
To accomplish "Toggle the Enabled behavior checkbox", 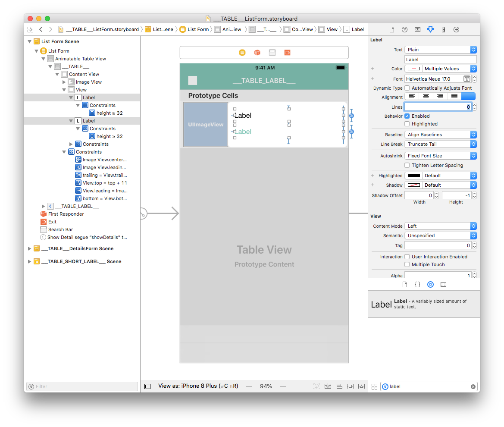I will point(407,116).
